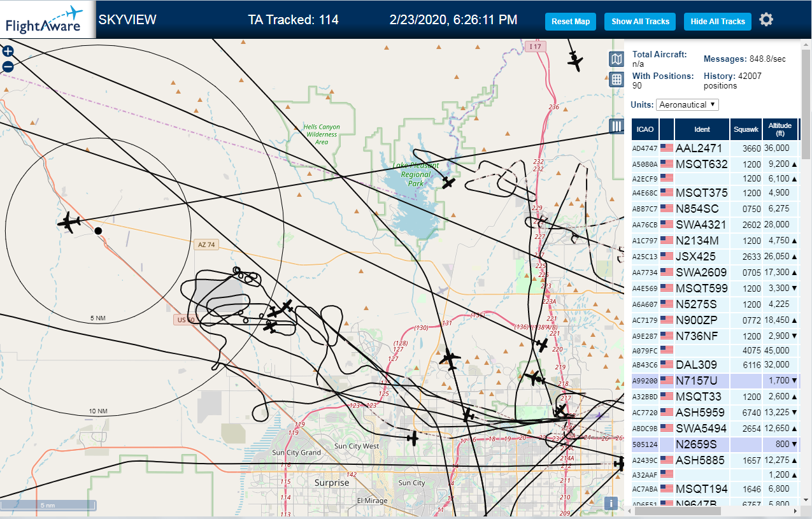Select the aircraft icon beside exit marker 218
812x519 pixels.
(535, 378)
